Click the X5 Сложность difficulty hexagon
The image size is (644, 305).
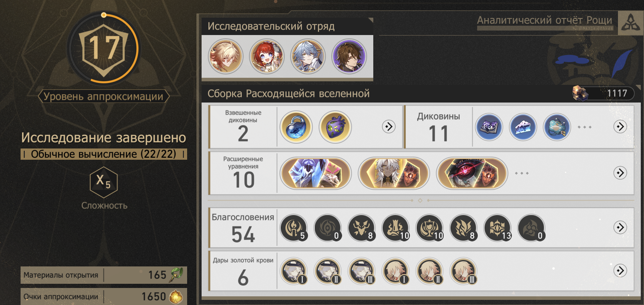coord(104,182)
